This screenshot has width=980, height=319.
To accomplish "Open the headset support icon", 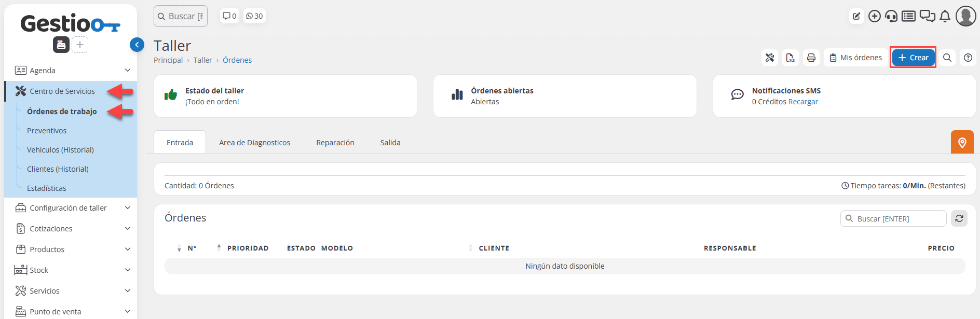I will 891,16.
